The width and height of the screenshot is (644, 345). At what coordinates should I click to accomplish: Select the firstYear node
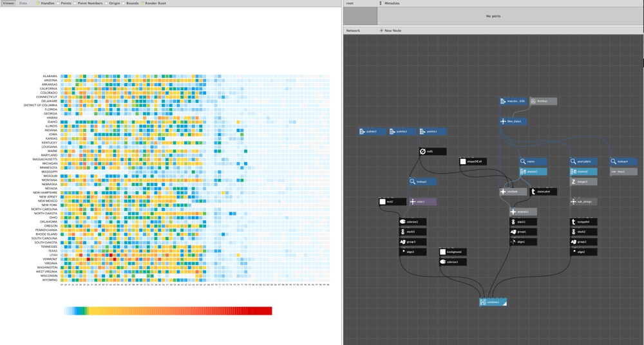(x=544, y=101)
